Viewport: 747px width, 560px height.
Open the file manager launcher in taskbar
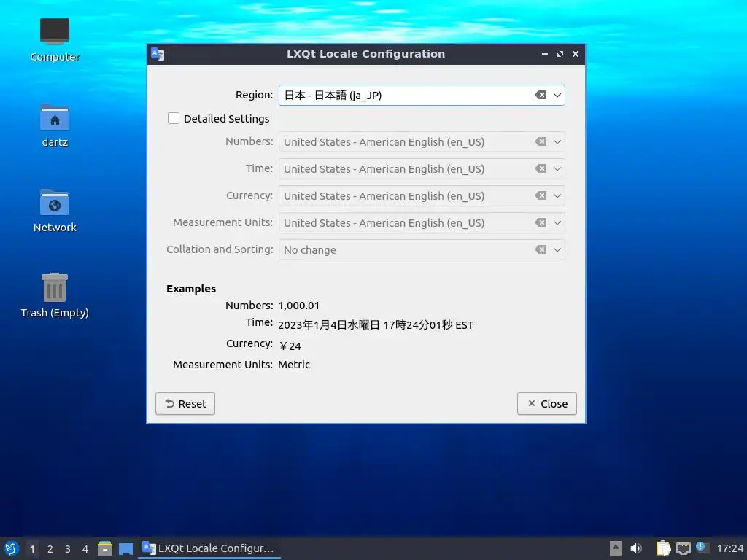coord(105,548)
